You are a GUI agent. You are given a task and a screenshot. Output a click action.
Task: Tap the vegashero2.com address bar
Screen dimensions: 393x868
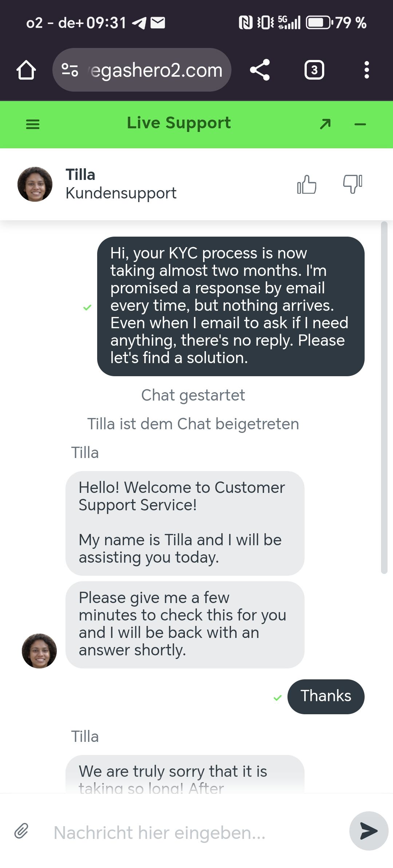(156, 70)
